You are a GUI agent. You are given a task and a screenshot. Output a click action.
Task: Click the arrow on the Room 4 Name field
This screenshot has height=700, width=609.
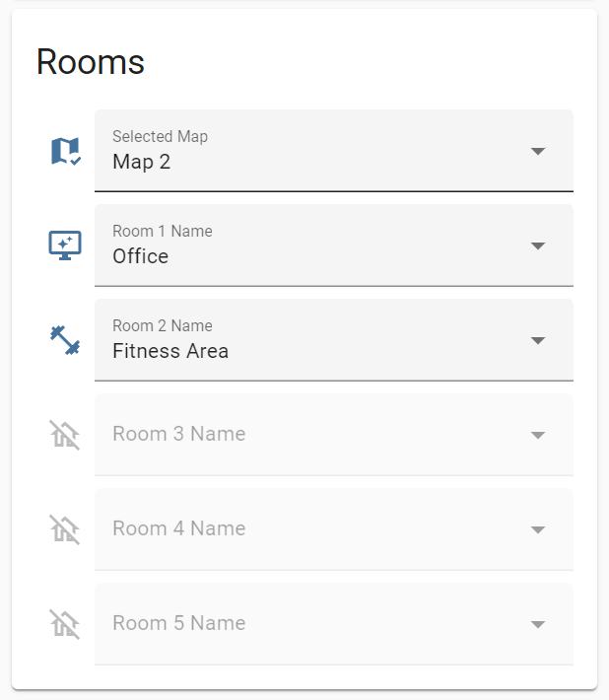538,529
